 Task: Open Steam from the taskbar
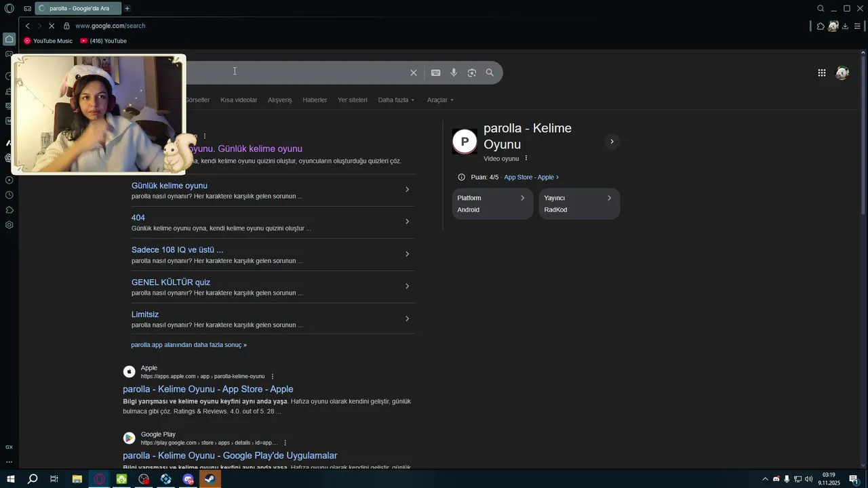(210, 479)
